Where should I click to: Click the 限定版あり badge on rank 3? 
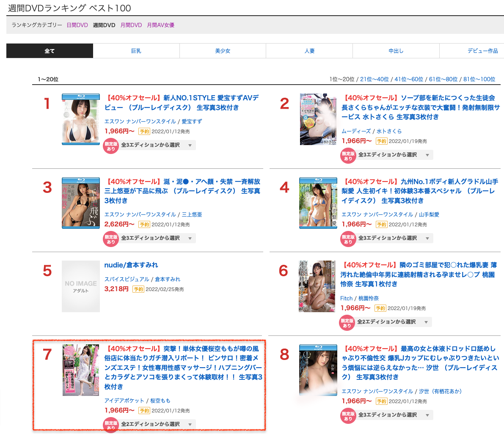click(111, 239)
